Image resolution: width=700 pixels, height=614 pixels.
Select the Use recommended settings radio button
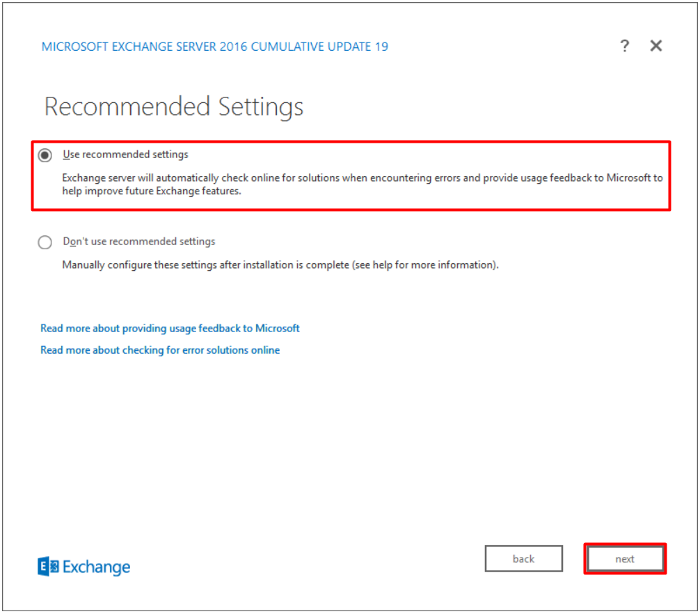click(45, 155)
